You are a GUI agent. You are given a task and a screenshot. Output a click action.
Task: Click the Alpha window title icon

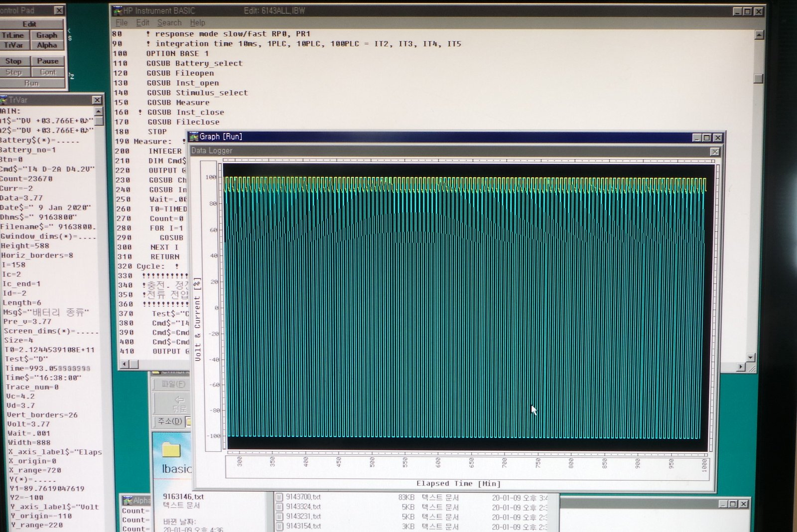(x=127, y=500)
